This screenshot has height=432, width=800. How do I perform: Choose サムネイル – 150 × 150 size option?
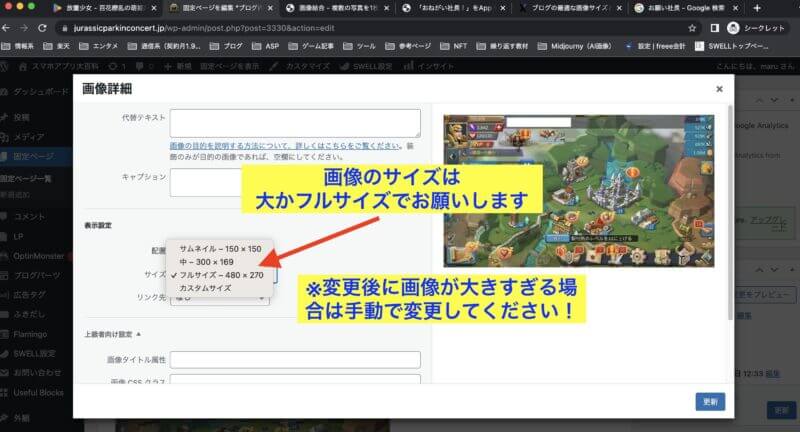coord(220,249)
